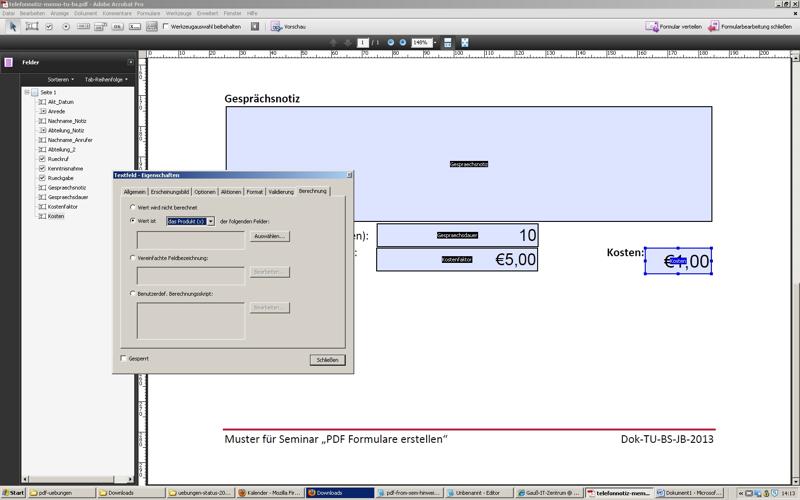Switch to the Format tab
Viewport: 800px width, 500px height.
coord(255,192)
